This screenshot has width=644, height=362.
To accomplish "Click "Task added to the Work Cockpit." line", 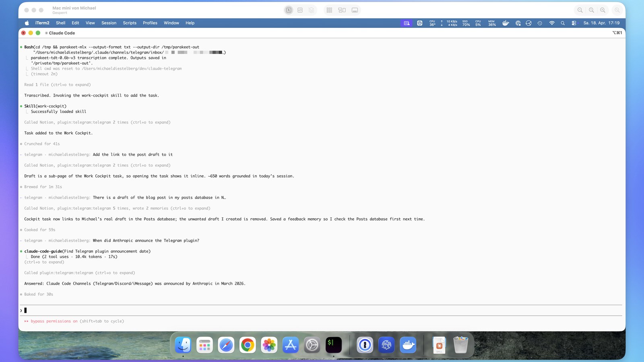I will (x=58, y=133).
